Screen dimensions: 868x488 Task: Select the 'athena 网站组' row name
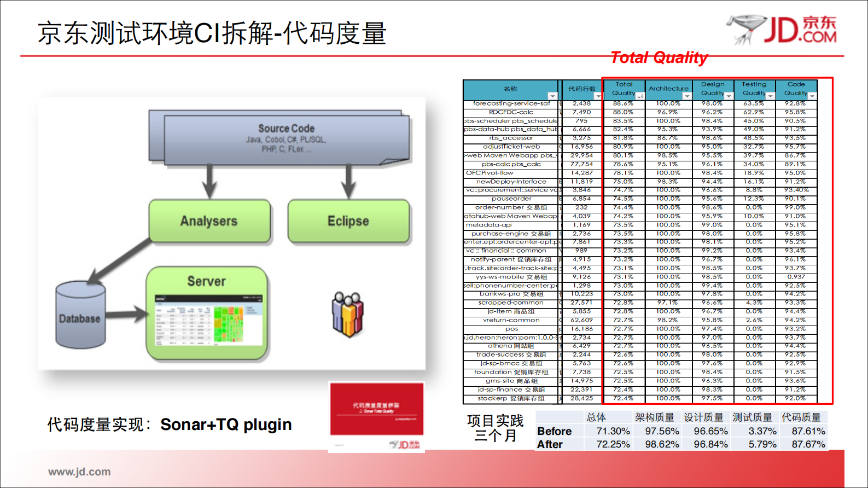pos(511,346)
